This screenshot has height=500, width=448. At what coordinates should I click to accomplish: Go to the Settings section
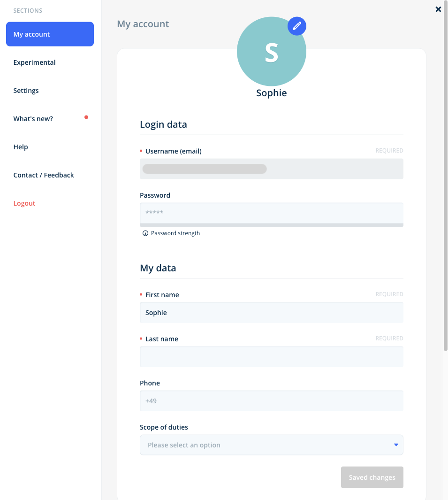[26, 91]
